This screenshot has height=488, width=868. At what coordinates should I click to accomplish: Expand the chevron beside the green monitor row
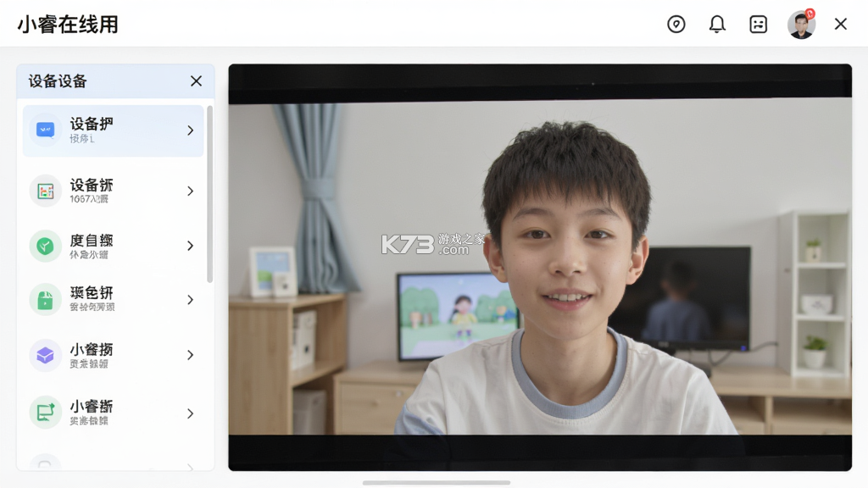(x=191, y=413)
